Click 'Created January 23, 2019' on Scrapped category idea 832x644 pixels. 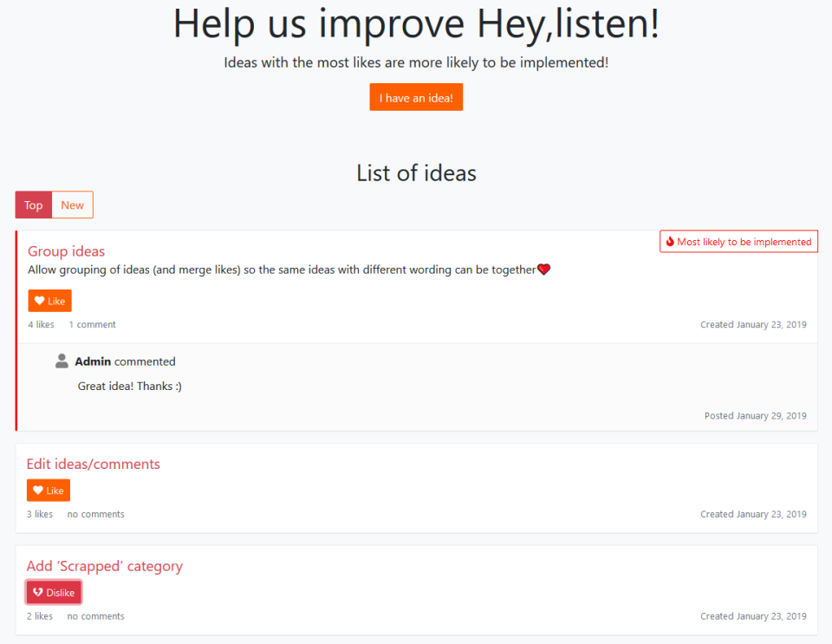(x=753, y=616)
